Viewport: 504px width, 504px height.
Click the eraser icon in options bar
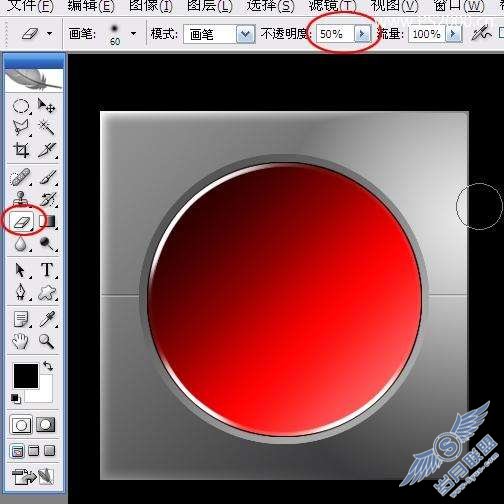pos(30,33)
